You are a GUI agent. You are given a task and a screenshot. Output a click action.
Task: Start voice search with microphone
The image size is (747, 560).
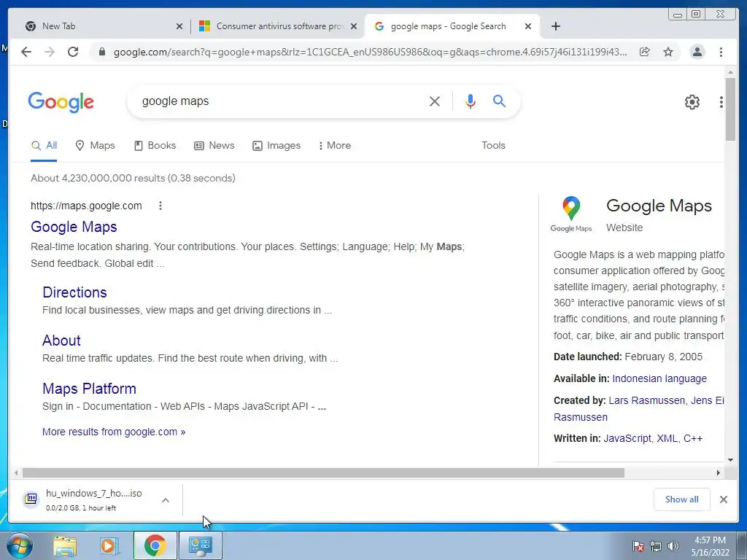point(471,101)
